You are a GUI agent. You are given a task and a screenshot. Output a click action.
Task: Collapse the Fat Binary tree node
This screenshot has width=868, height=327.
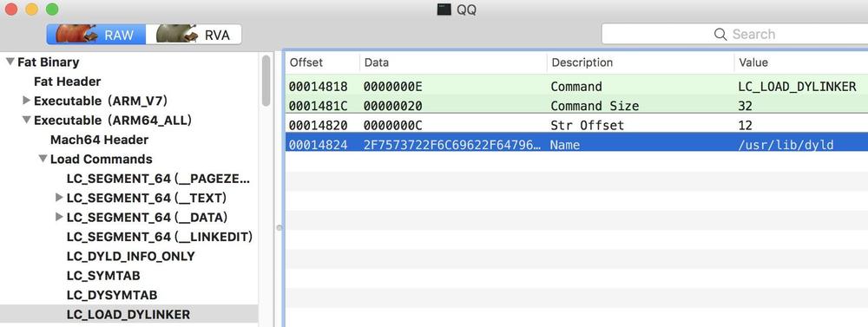(x=10, y=62)
